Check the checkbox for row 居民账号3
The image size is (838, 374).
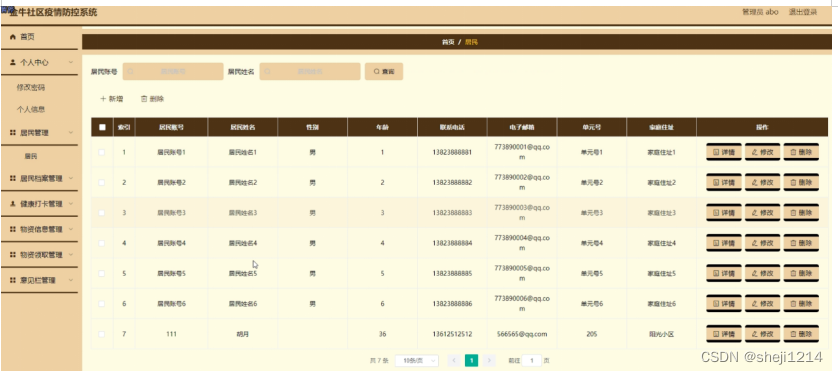click(x=102, y=213)
